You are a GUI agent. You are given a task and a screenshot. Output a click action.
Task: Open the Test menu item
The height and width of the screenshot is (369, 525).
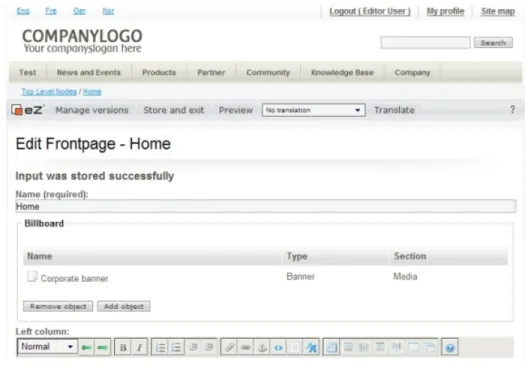tap(27, 72)
